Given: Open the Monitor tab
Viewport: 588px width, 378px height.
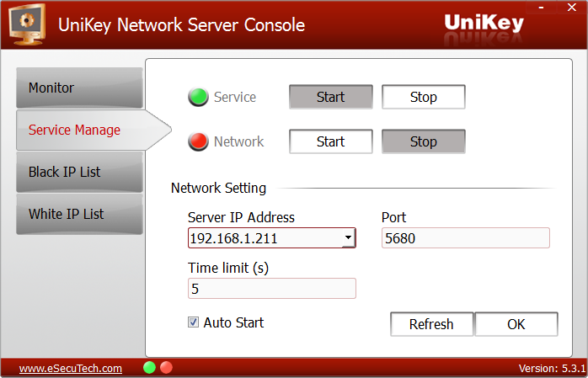Looking at the screenshot, I should (x=79, y=88).
